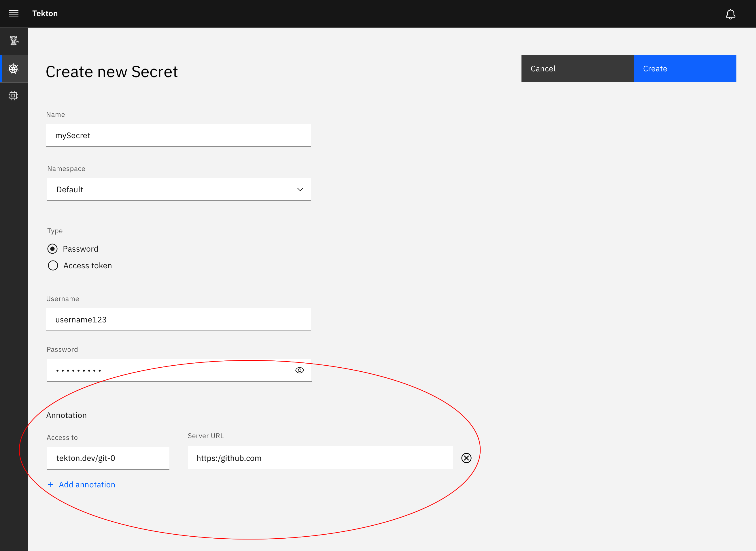Open the navigation hamburger menu
This screenshot has width=756, height=551.
[14, 13]
